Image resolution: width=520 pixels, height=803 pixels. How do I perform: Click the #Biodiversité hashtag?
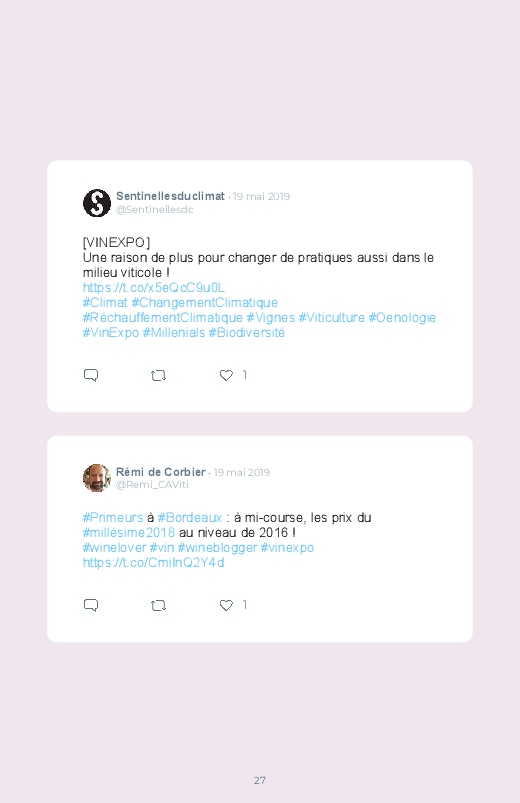pyautogui.click(x=246, y=333)
